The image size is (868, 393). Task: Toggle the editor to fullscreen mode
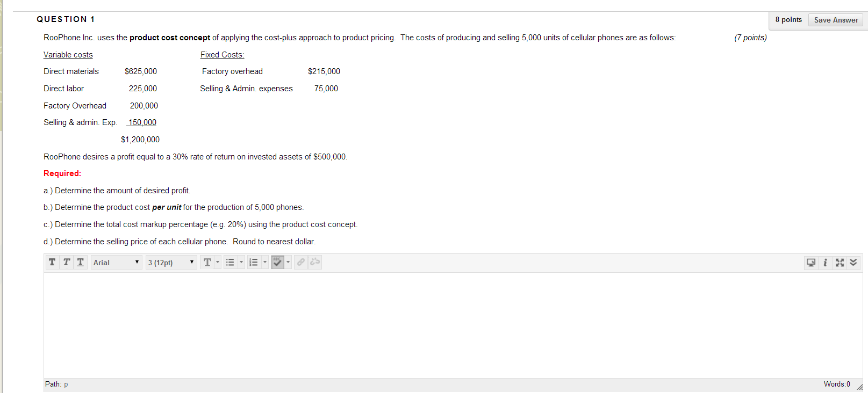(x=840, y=262)
